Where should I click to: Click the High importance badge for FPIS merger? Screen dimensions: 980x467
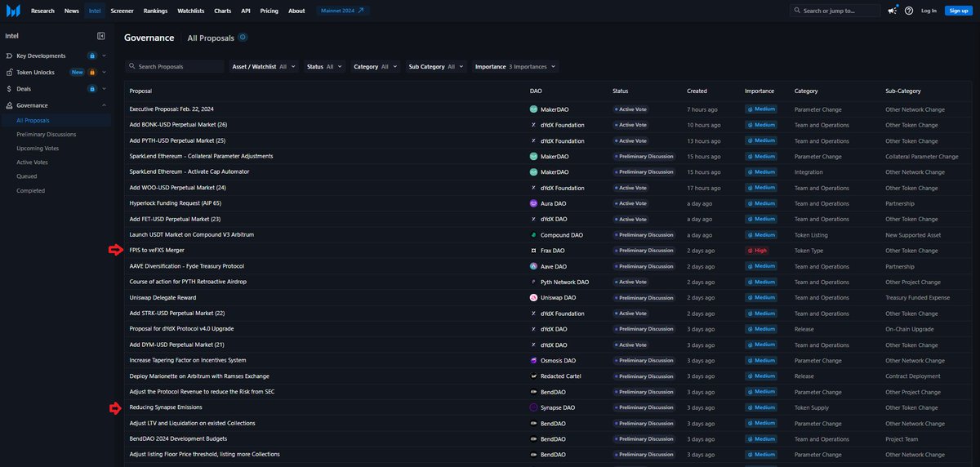pos(759,251)
